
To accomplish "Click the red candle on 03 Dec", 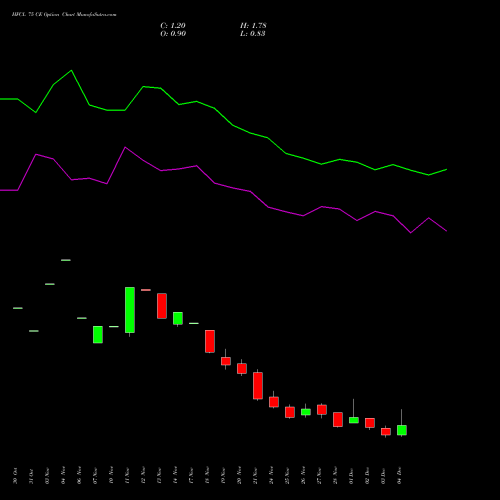I will [386, 432].
